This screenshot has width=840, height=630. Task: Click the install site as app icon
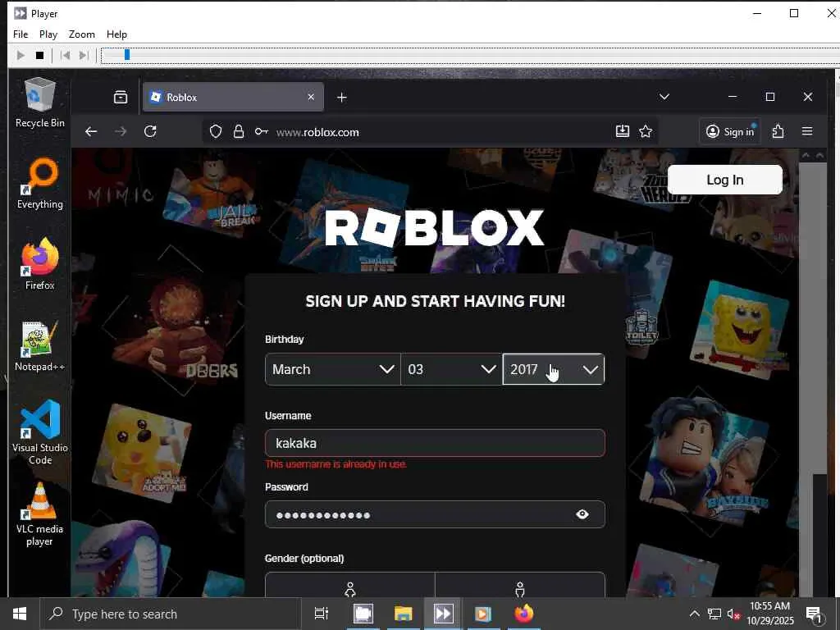pyautogui.click(x=622, y=131)
